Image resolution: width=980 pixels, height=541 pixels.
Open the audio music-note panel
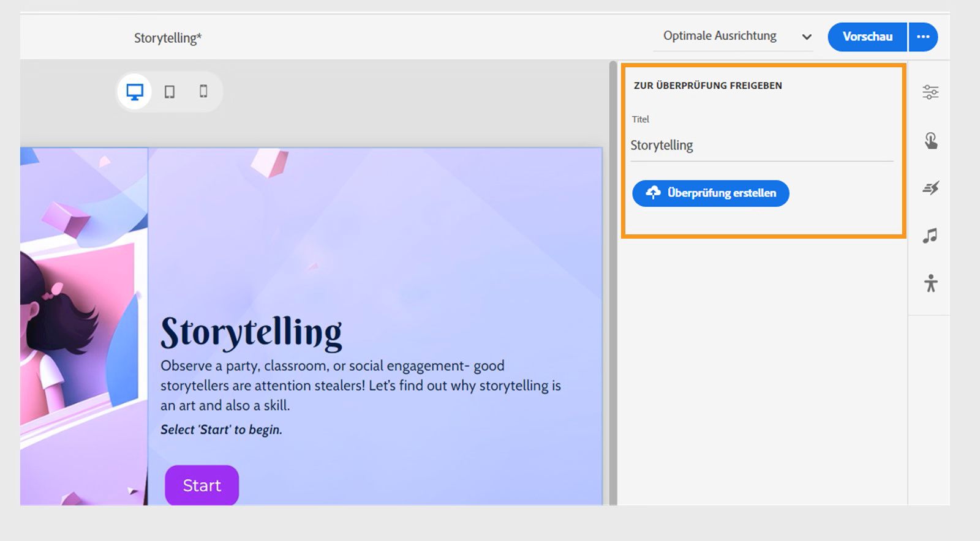click(930, 235)
